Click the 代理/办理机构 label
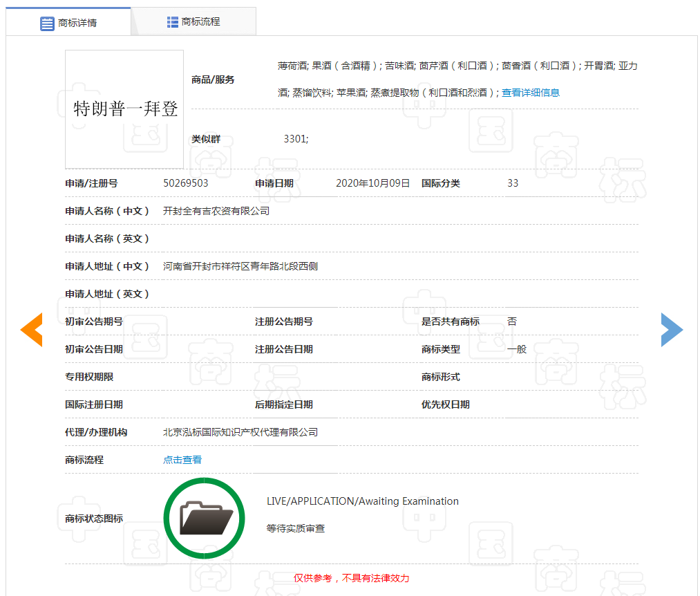Image resolution: width=700 pixels, height=596 pixels. pos(96,432)
